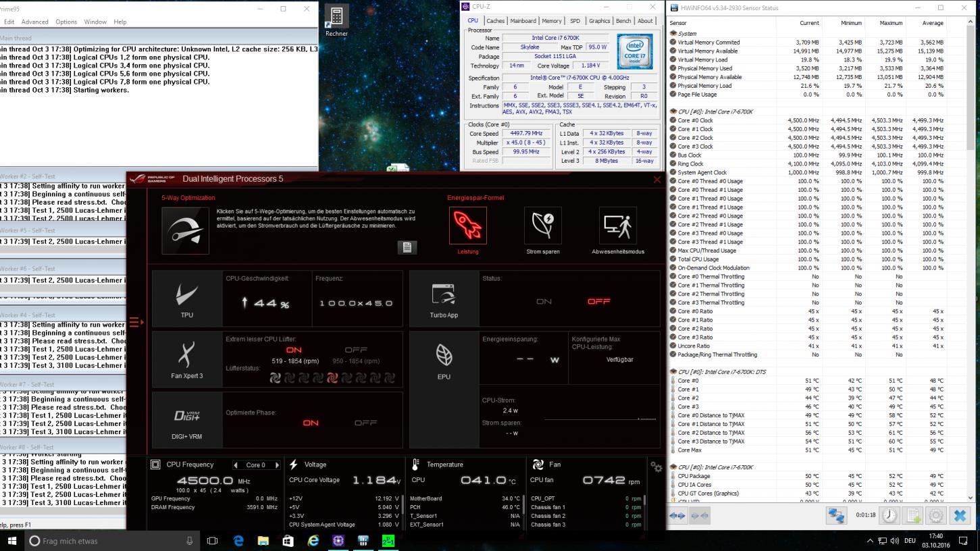Switch to the Memory tab in CPU-Z
This screenshot has width=980, height=551.
[x=551, y=21]
